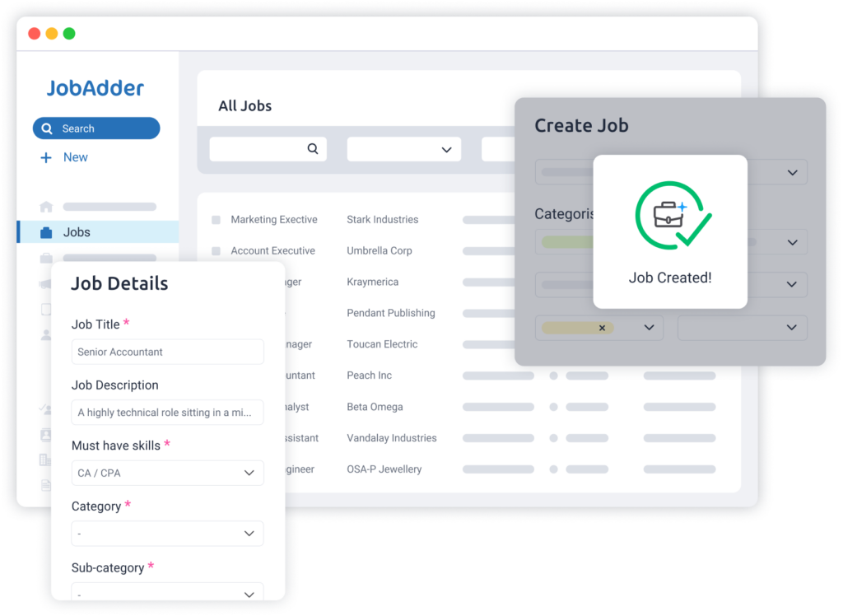This screenshot has width=843, height=616.
Task: Click the green tag under Categorisation
Action: (x=566, y=242)
